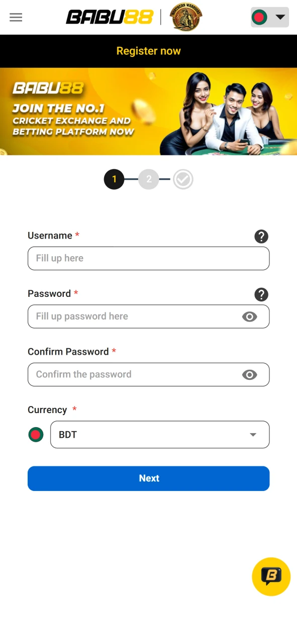Open the currency options chevron
Image resolution: width=297 pixels, height=644 pixels.
tap(253, 434)
